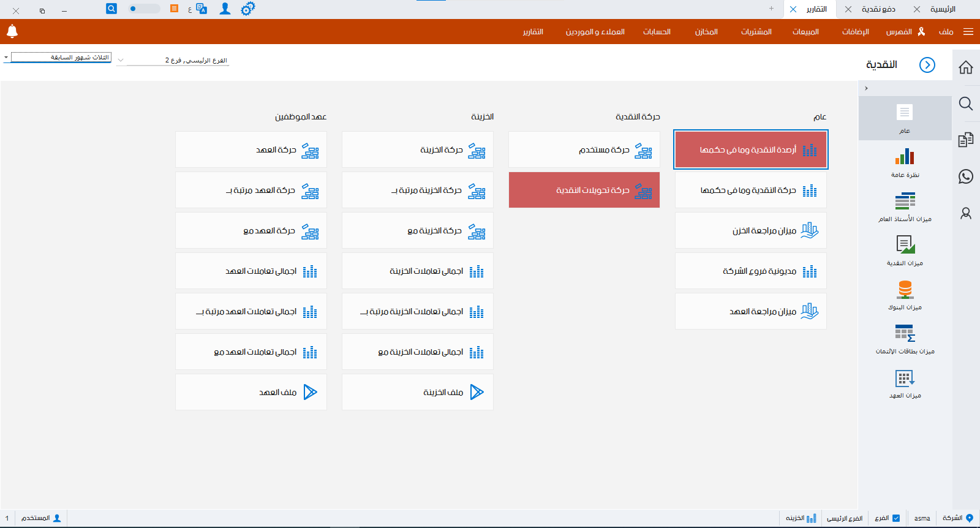Click the translate language icon

202,9
